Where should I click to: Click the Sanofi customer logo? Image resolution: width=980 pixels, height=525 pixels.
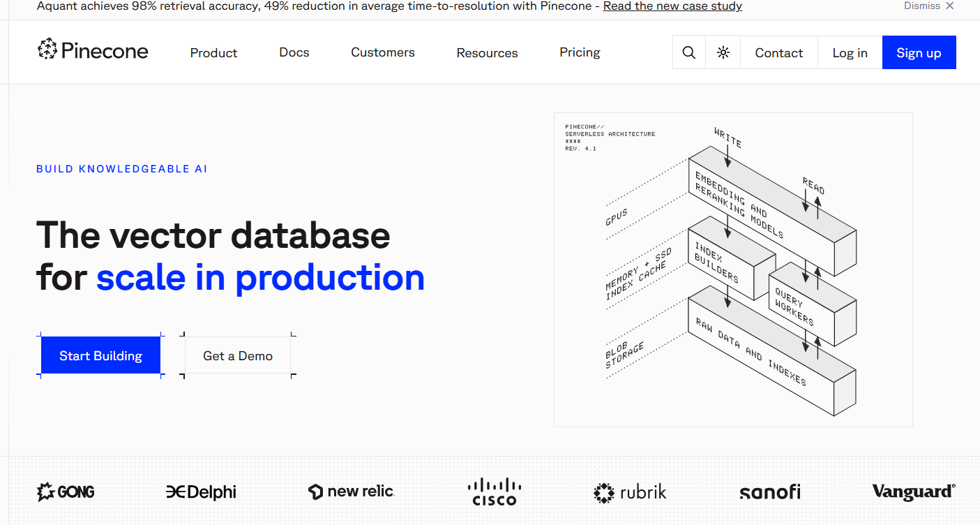[770, 492]
